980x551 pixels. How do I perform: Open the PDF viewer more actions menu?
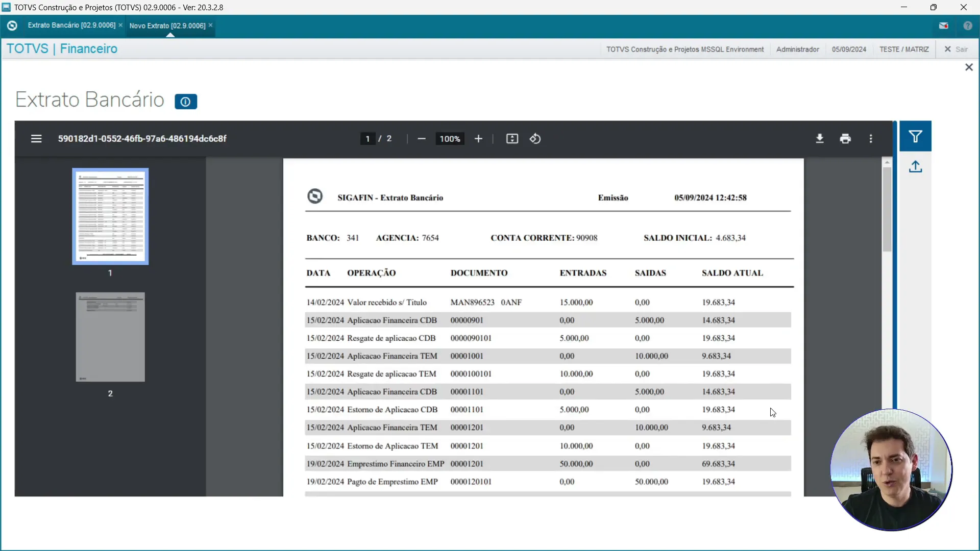click(x=871, y=139)
